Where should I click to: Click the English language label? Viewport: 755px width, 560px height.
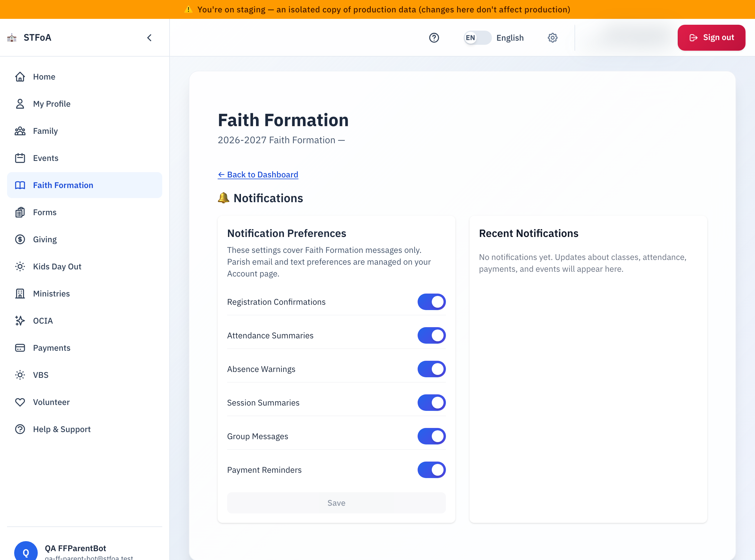click(510, 38)
